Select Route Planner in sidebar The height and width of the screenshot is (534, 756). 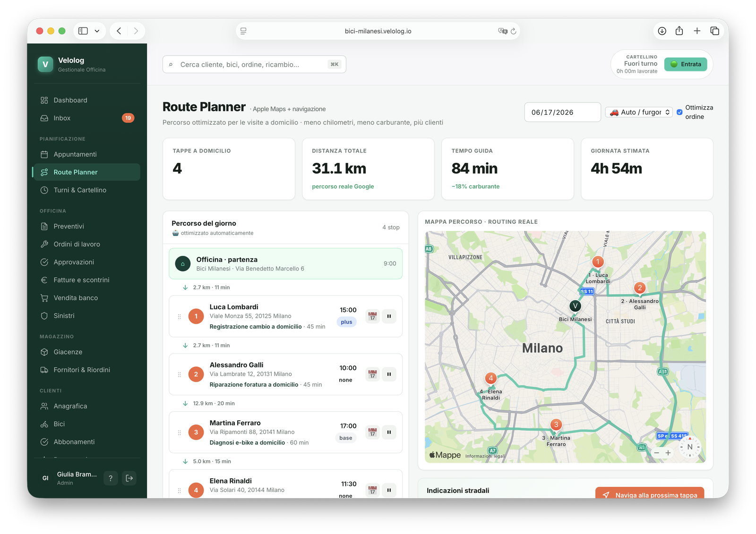pos(87,172)
